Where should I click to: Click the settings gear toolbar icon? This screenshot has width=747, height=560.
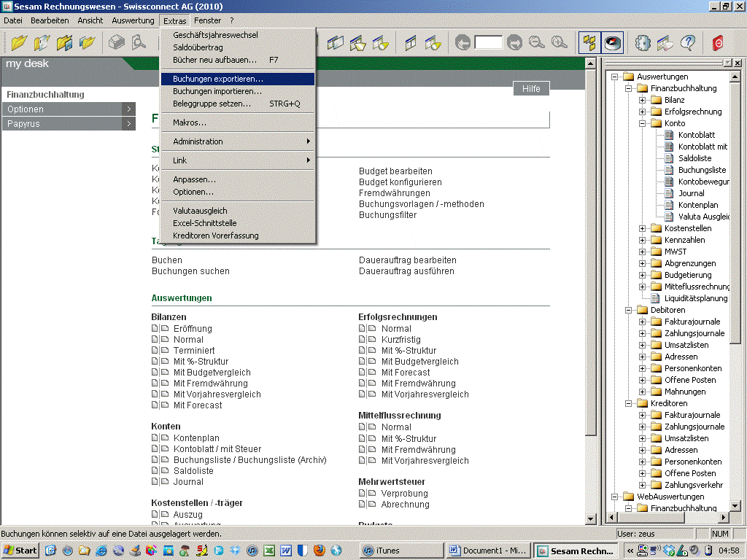(x=643, y=43)
